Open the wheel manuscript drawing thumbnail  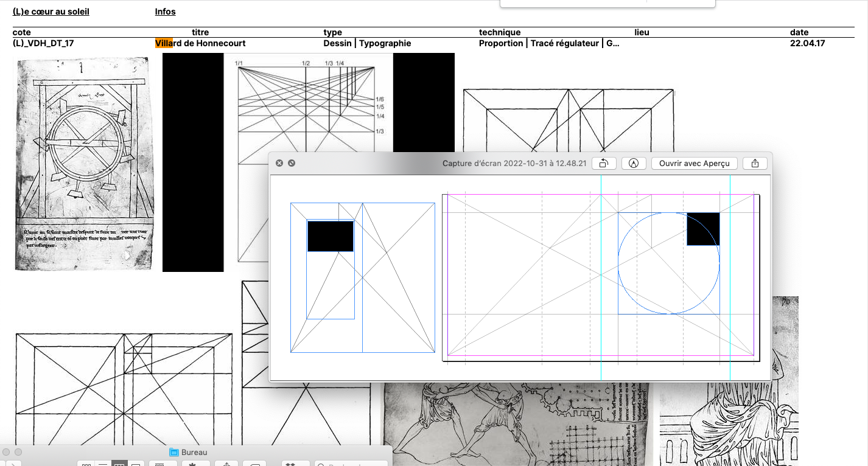(82, 164)
